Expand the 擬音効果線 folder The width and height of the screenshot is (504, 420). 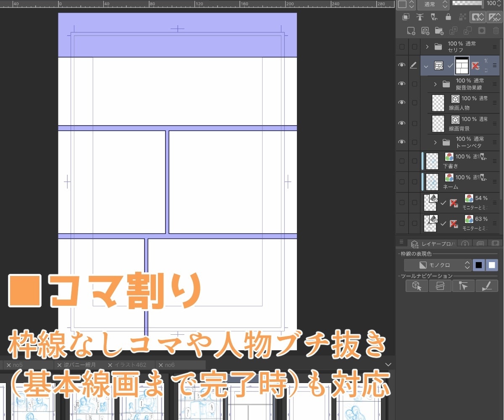pos(435,84)
